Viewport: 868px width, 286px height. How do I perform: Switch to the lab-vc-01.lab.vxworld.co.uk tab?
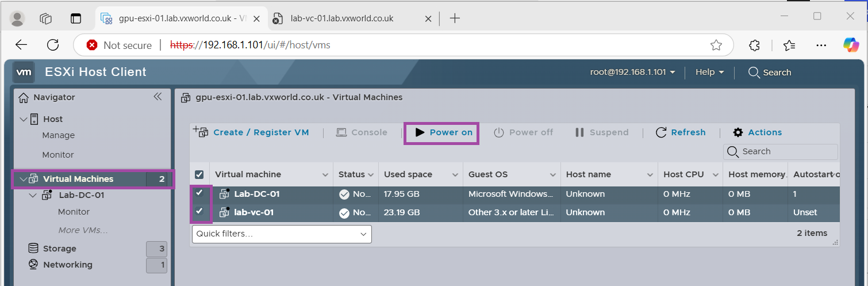tap(342, 18)
